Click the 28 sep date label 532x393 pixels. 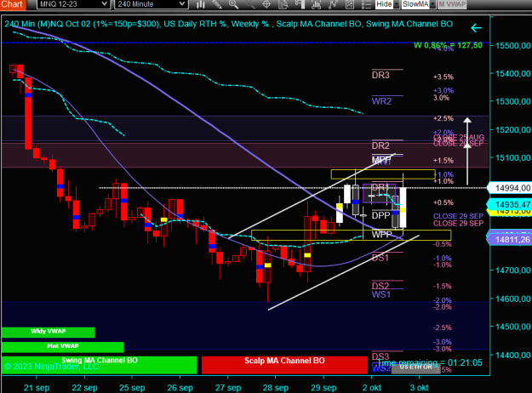coord(276,388)
